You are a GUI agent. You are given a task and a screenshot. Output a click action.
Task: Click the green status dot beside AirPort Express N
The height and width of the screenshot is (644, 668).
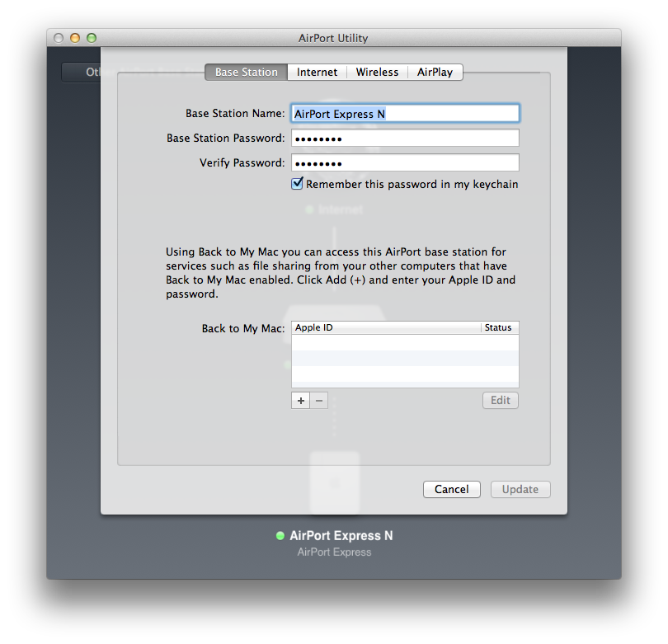(280, 536)
